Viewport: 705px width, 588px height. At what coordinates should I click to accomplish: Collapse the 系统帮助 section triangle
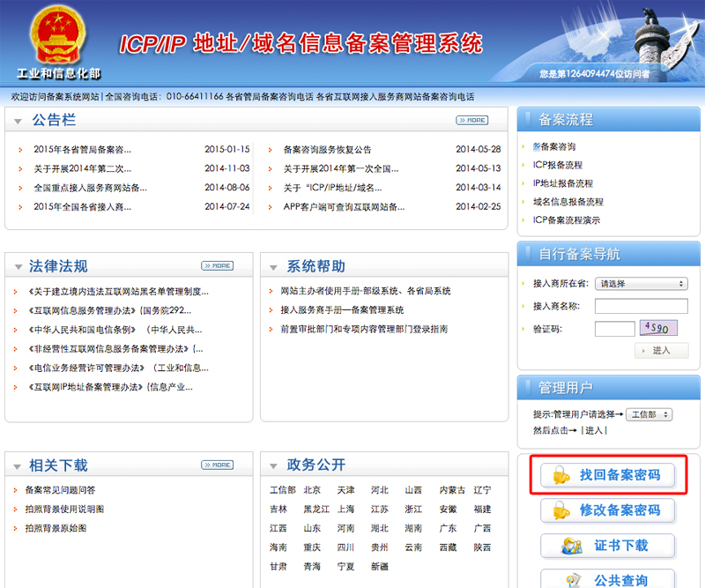coord(273,267)
